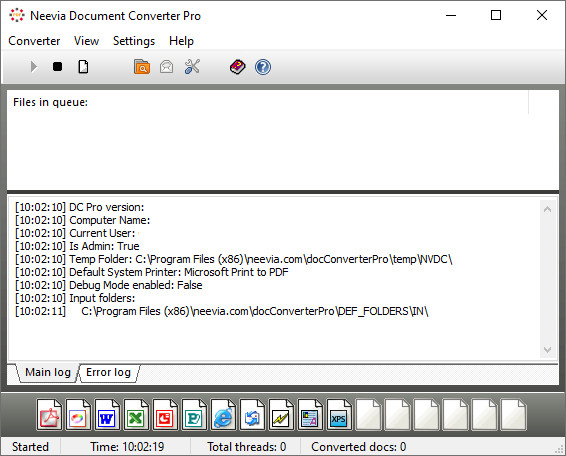Image resolution: width=566 pixels, height=456 pixels.
Task: Select the yellow lightning document icon
Action: click(x=281, y=414)
